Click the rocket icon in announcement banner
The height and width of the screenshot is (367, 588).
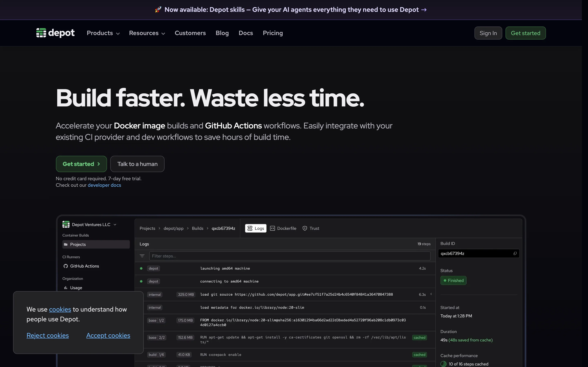(x=158, y=10)
